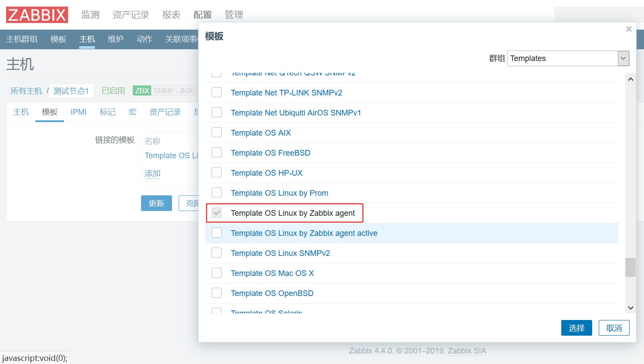This screenshot has width=644, height=364.
Task: Click the template list scrollbar thumb
Action: click(x=631, y=268)
